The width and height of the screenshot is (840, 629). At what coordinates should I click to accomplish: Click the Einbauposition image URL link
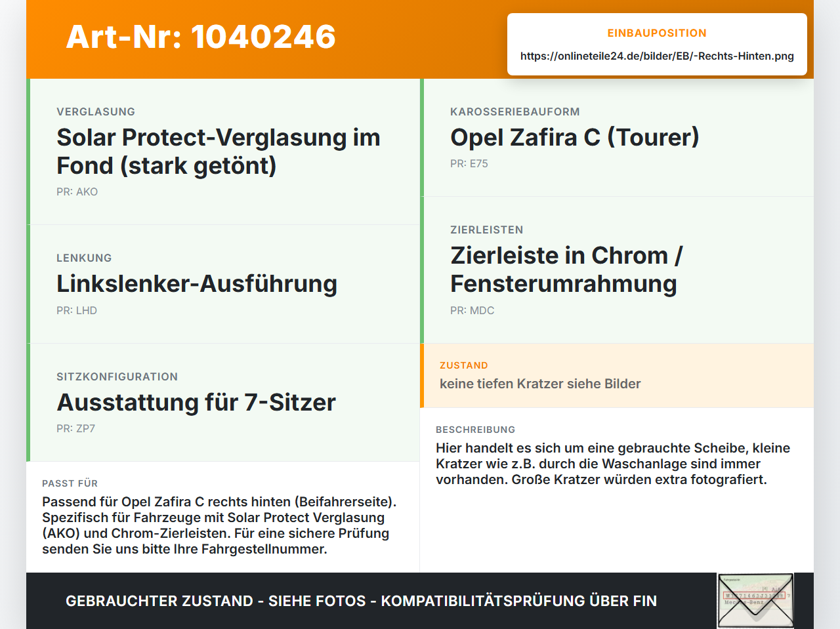tap(657, 56)
